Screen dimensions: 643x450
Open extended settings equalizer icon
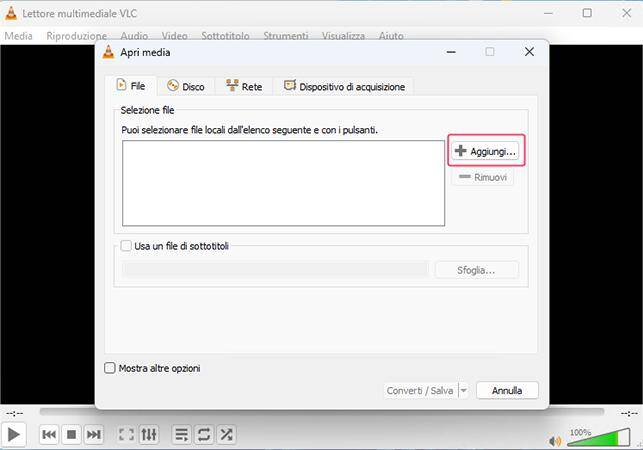148,434
